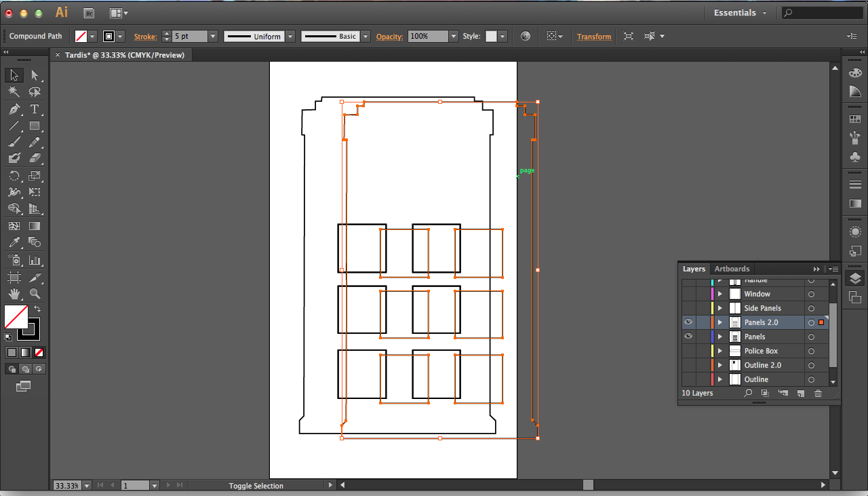868x496 pixels.
Task: Select the Perspective Grid tool
Action: [35, 208]
